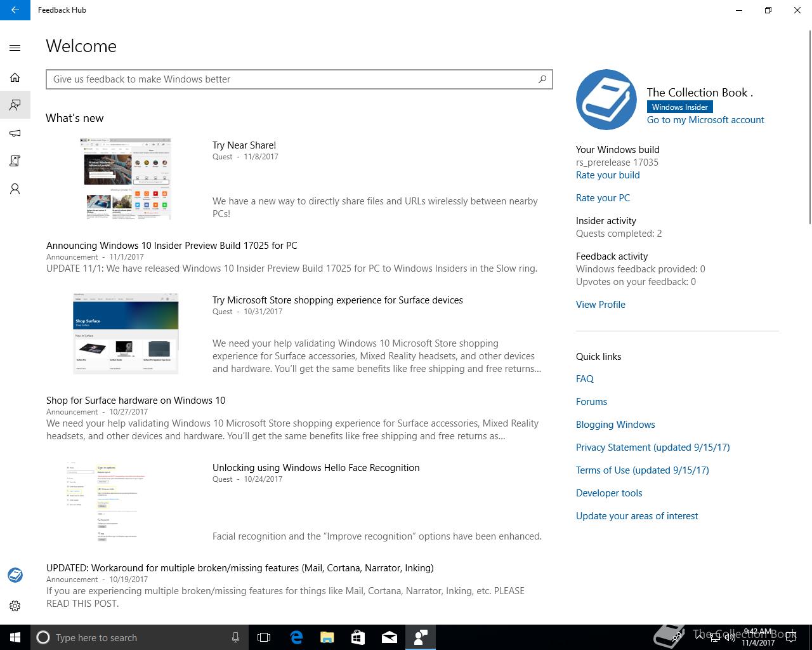Click the give feedback search field
The image size is (812, 650).
pos(299,79)
